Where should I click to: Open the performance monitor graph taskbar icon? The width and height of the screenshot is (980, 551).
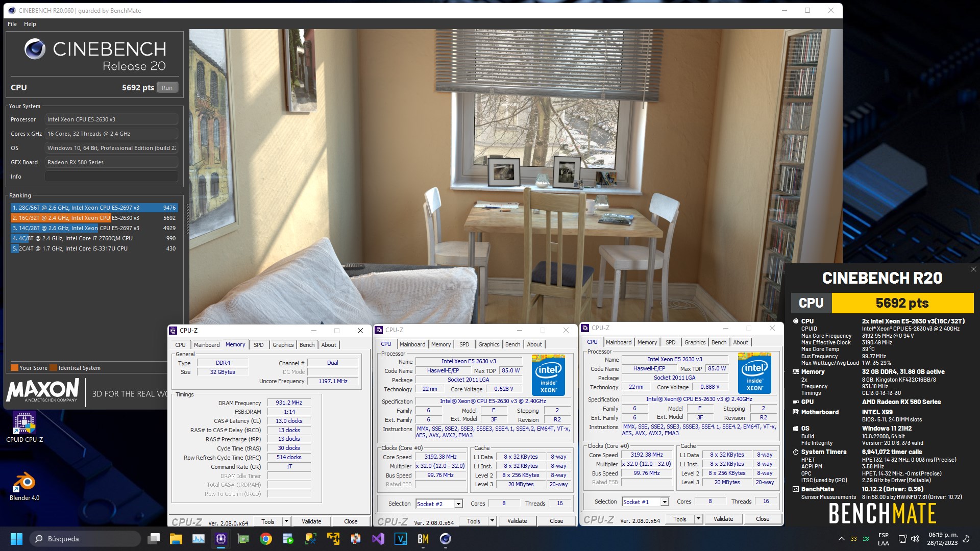[x=199, y=539]
